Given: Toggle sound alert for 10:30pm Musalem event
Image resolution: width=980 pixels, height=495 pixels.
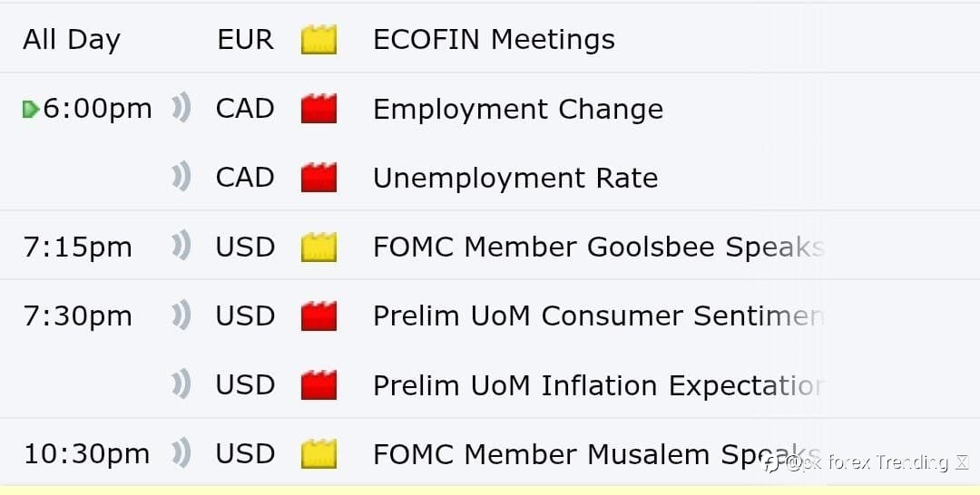Looking at the screenshot, I should pos(181,454).
